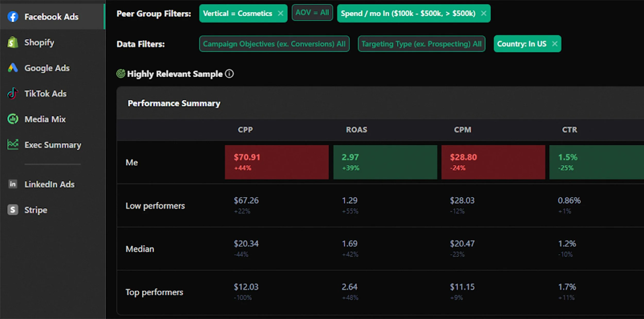The image size is (644, 319).
Task: Click the LinkedIn logo icon
Action: tap(13, 184)
